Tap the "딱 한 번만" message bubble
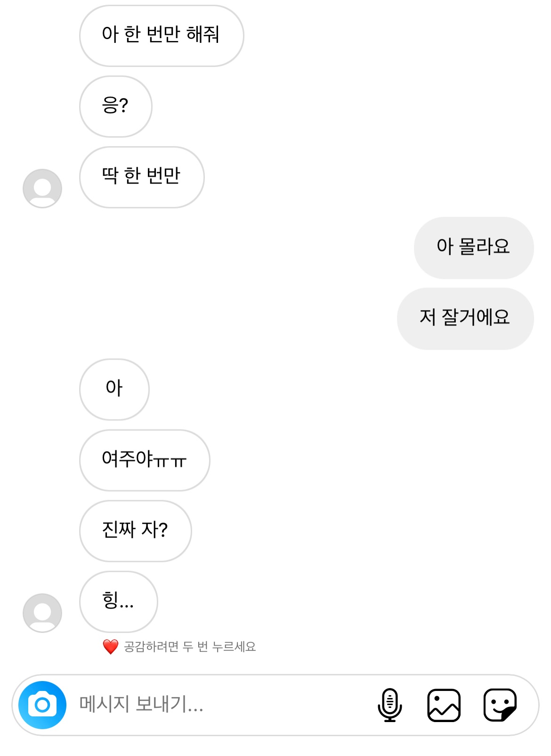Viewport: 551px width, 756px height. coord(142,177)
